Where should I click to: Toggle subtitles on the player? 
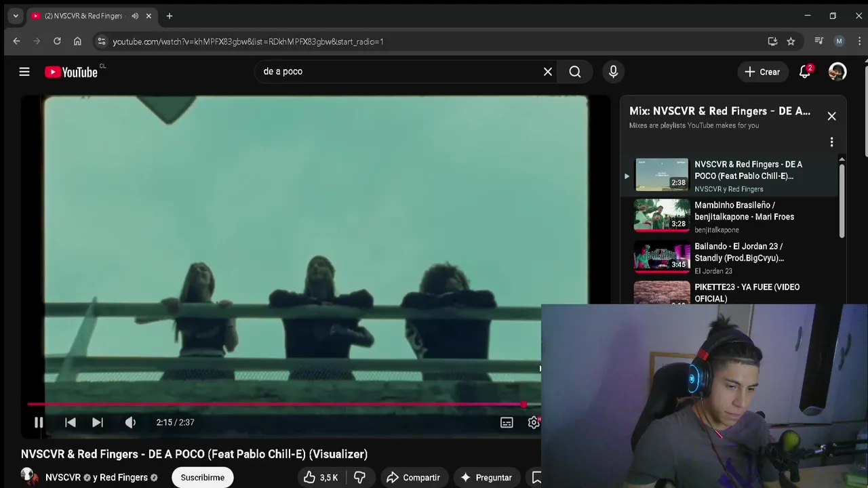tap(507, 422)
